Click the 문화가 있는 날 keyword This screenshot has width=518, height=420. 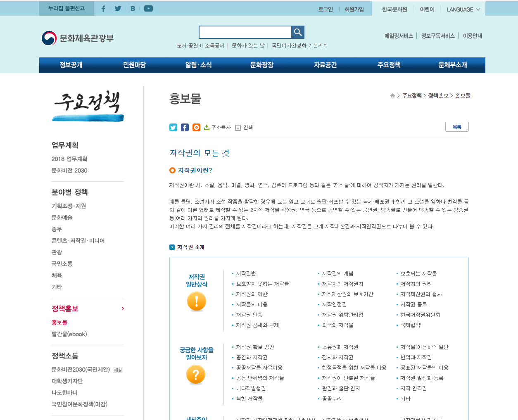(248, 45)
